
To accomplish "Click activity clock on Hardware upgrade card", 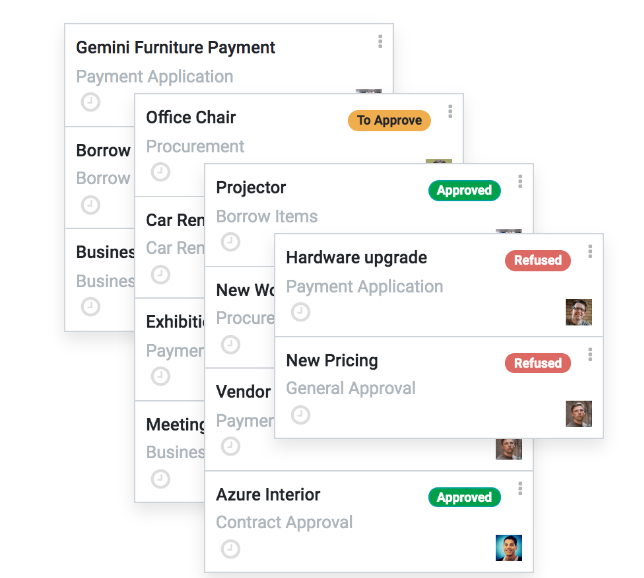I will pos(300,312).
